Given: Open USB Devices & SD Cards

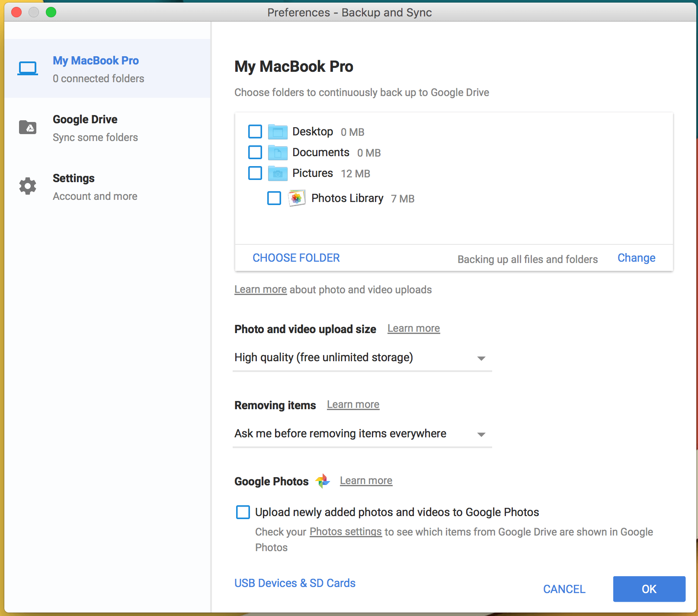Looking at the screenshot, I should pos(295,583).
